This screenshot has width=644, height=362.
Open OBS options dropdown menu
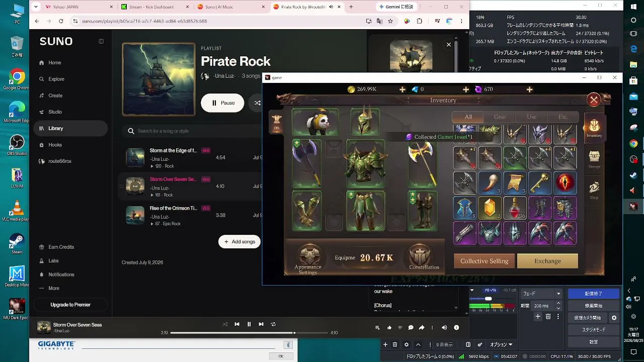point(501,345)
